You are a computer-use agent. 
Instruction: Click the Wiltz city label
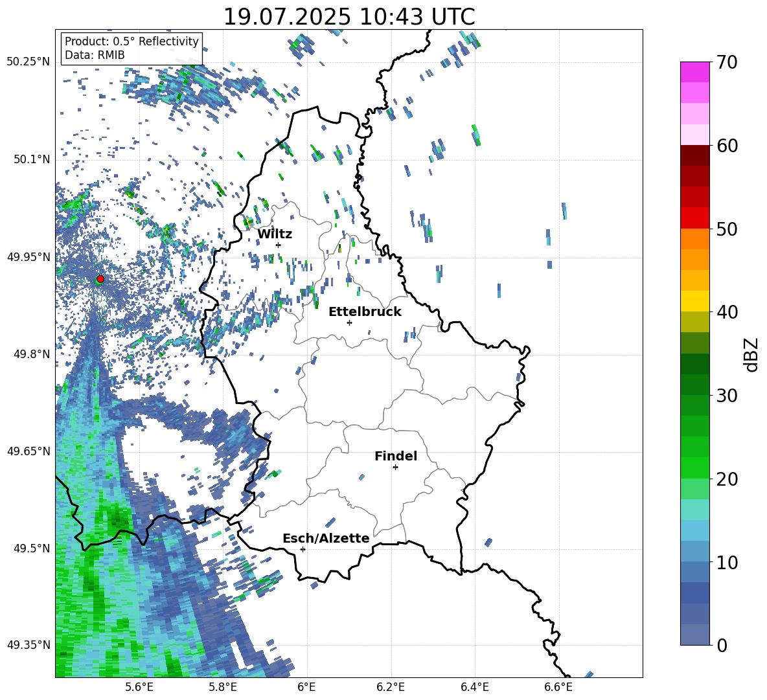pos(275,234)
